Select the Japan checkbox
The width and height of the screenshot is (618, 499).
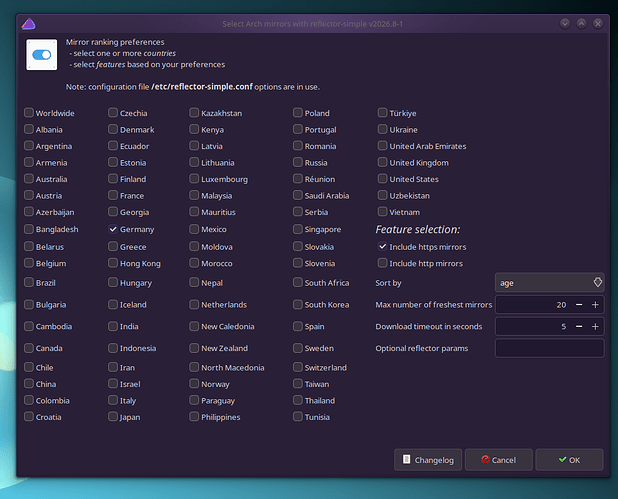pos(113,417)
